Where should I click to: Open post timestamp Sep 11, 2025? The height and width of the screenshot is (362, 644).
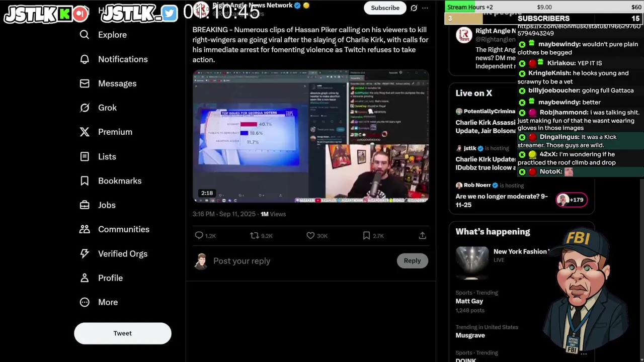coord(224,214)
